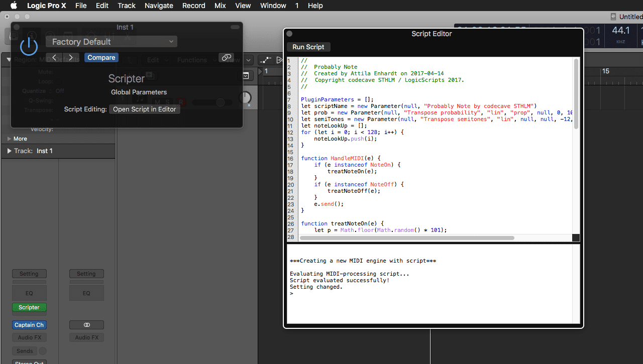Toggle the Compare button

click(x=101, y=58)
